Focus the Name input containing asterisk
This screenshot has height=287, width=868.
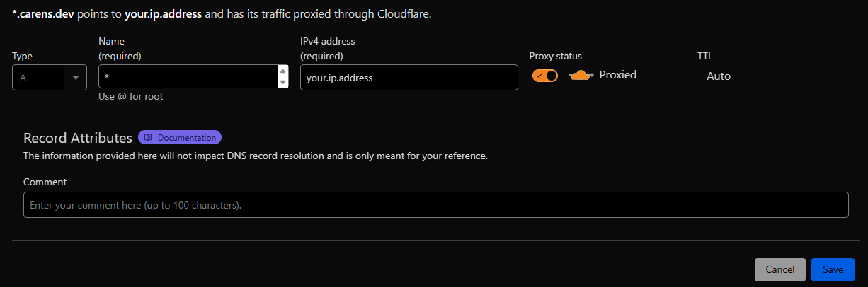[x=188, y=77]
